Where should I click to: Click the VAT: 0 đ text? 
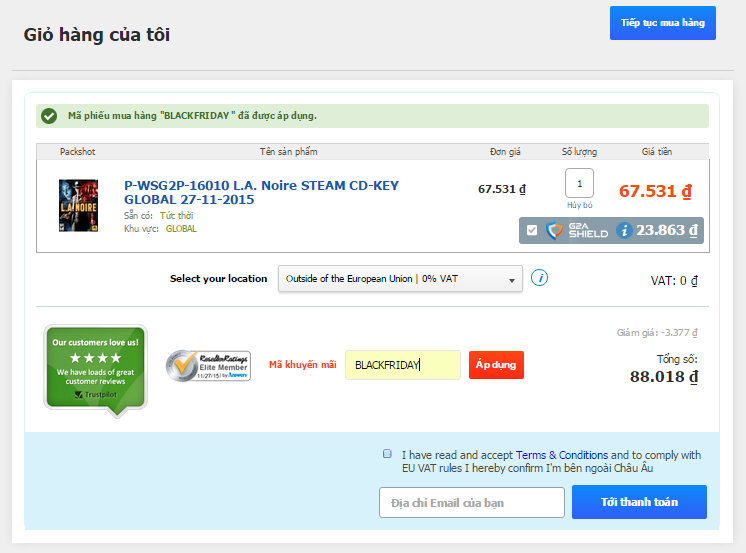click(x=674, y=281)
